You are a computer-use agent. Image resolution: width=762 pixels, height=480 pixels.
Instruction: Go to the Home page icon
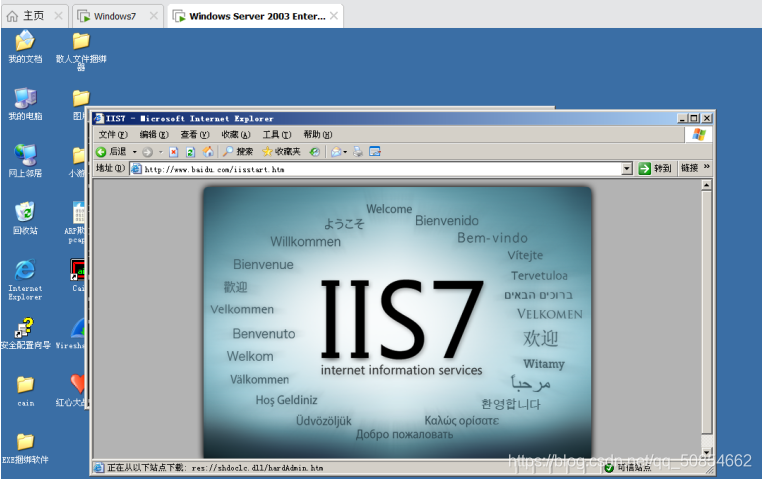pos(208,152)
